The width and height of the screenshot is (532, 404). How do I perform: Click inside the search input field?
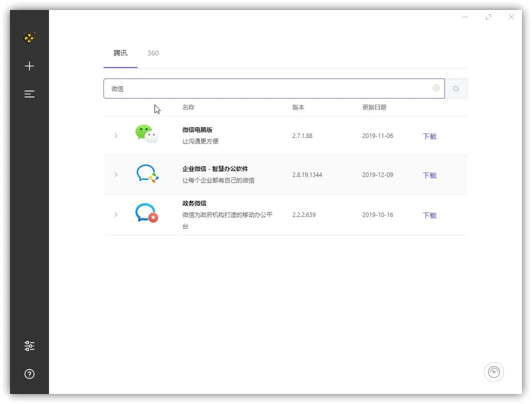(250, 88)
